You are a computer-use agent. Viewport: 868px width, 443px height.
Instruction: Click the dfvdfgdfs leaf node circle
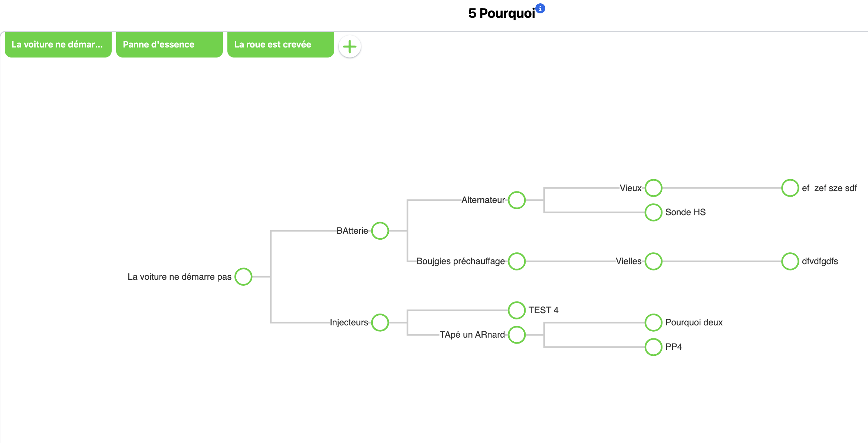(790, 262)
